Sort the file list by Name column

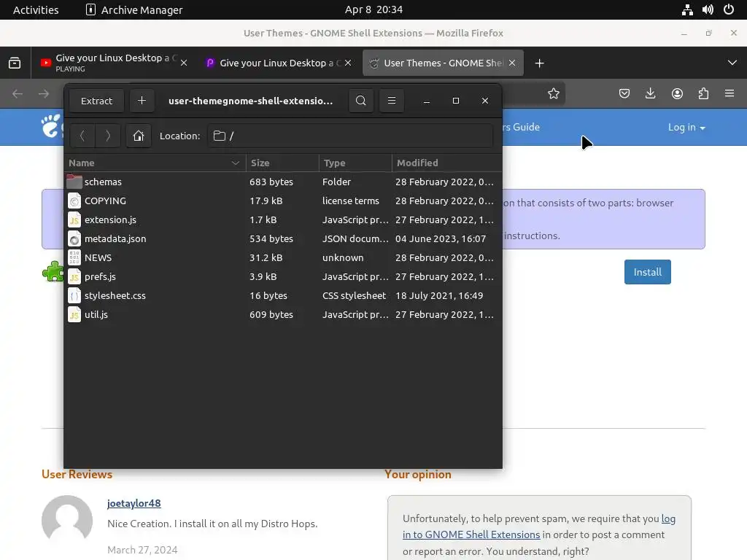coord(155,163)
